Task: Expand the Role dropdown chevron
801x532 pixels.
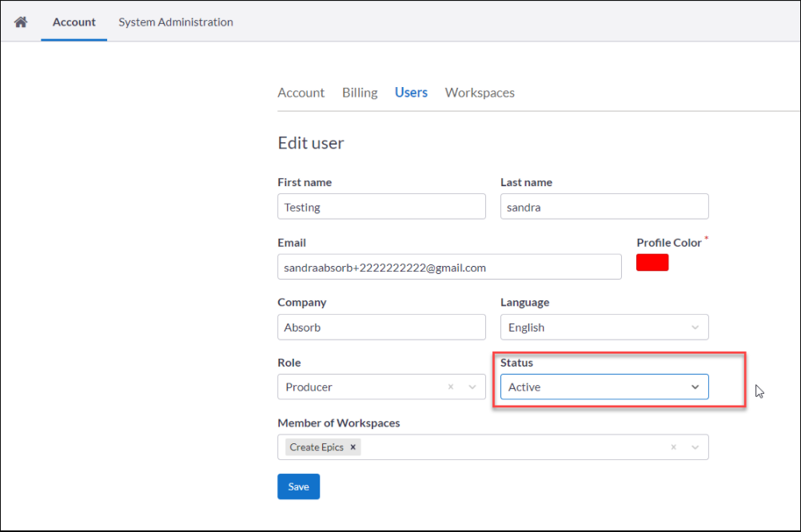Action: pyautogui.click(x=472, y=387)
